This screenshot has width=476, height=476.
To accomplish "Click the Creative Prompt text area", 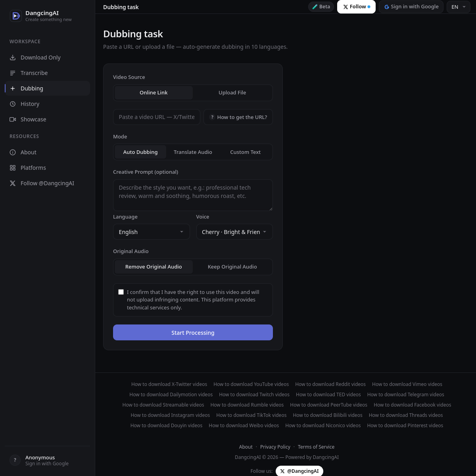I will (x=193, y=195).
